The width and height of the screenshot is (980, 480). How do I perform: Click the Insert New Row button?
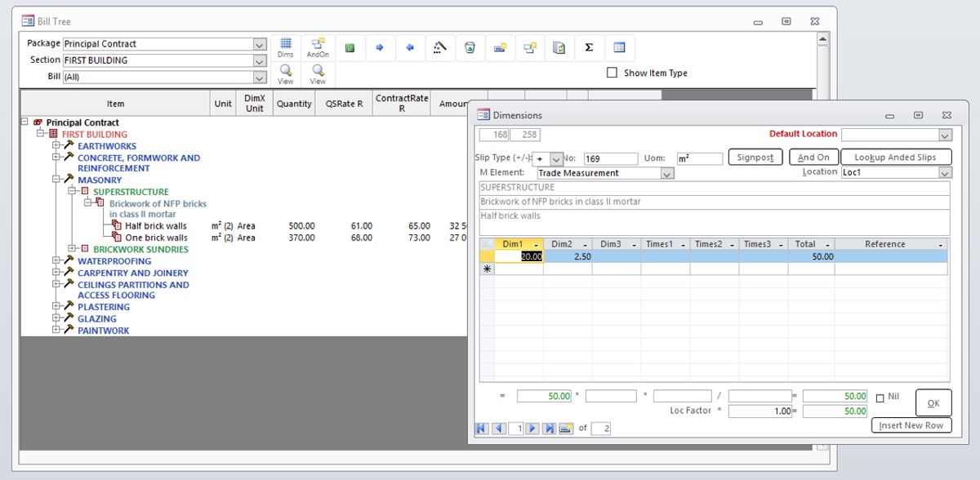911,425
